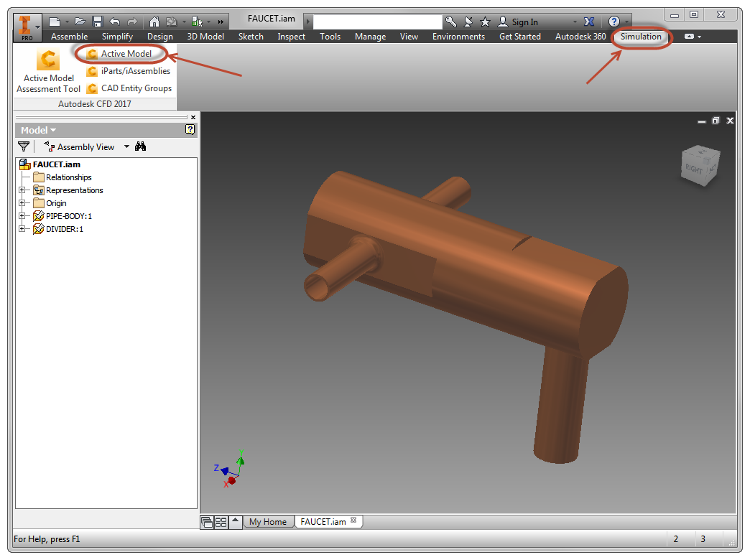
Task: Click the ViewCube RIGHT face
Action: tap(694, 168)
